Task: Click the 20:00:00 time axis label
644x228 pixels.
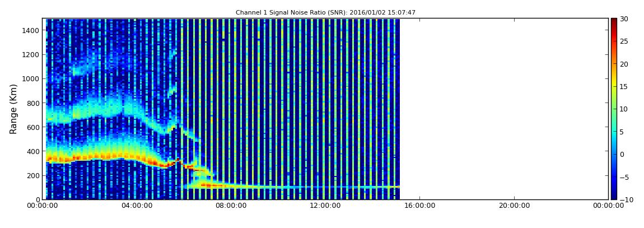Action: 514,206
